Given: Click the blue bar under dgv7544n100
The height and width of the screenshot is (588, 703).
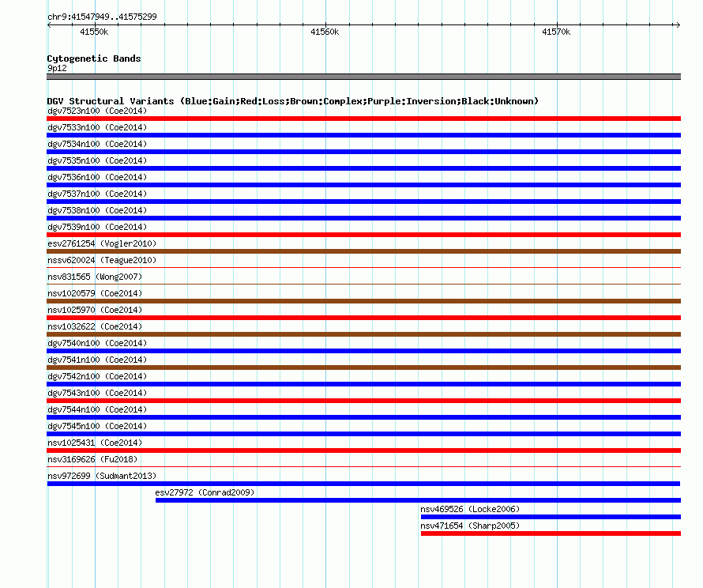Looking at the screenshot, I should coord(363,417).
